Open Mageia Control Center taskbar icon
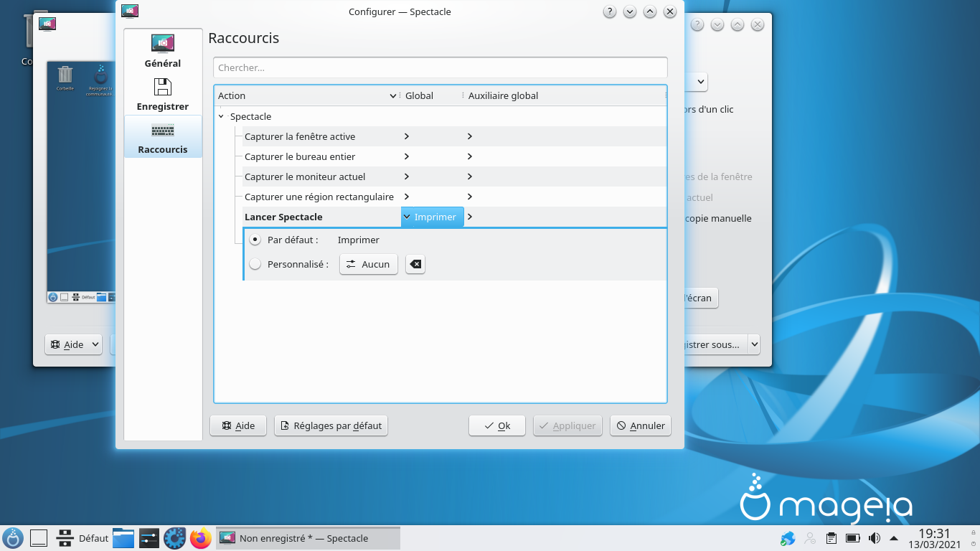The height and width of the screenshot is (551, 980). (x=175, y=538)
